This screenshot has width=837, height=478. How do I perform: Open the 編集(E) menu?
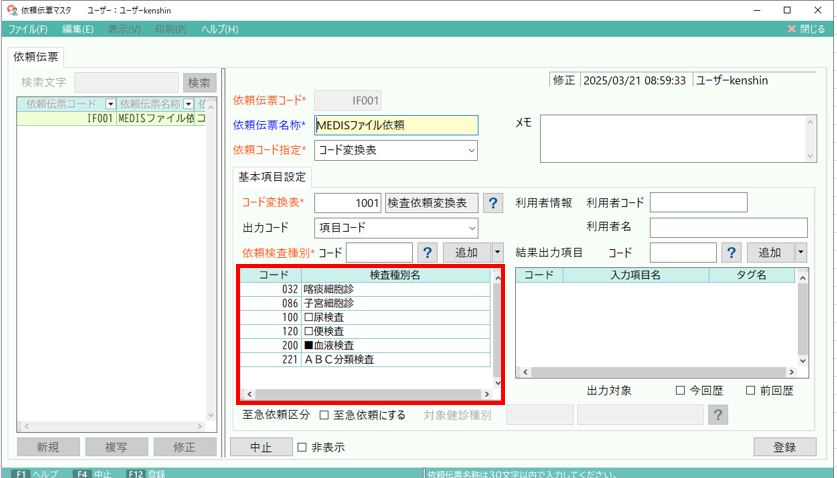76,29
